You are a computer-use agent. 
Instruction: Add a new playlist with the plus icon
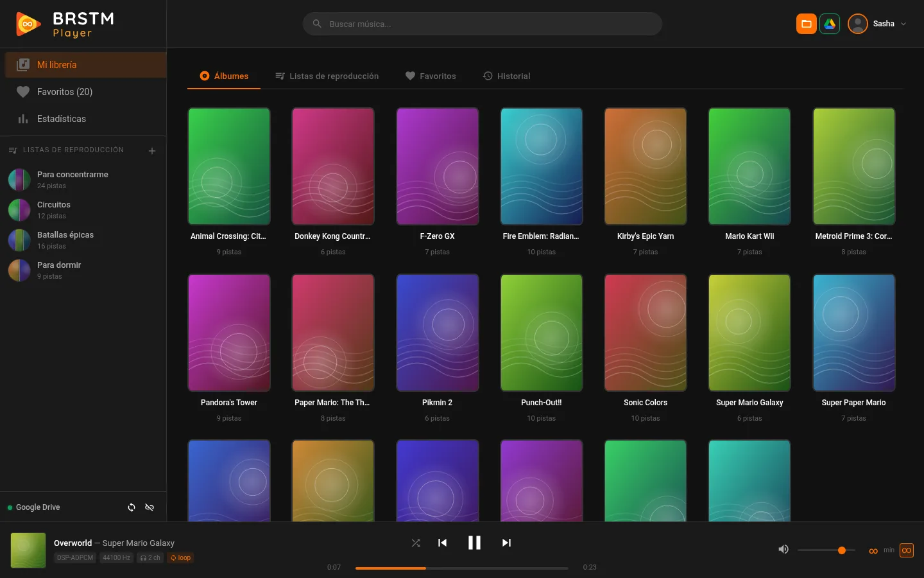[152, 151]
